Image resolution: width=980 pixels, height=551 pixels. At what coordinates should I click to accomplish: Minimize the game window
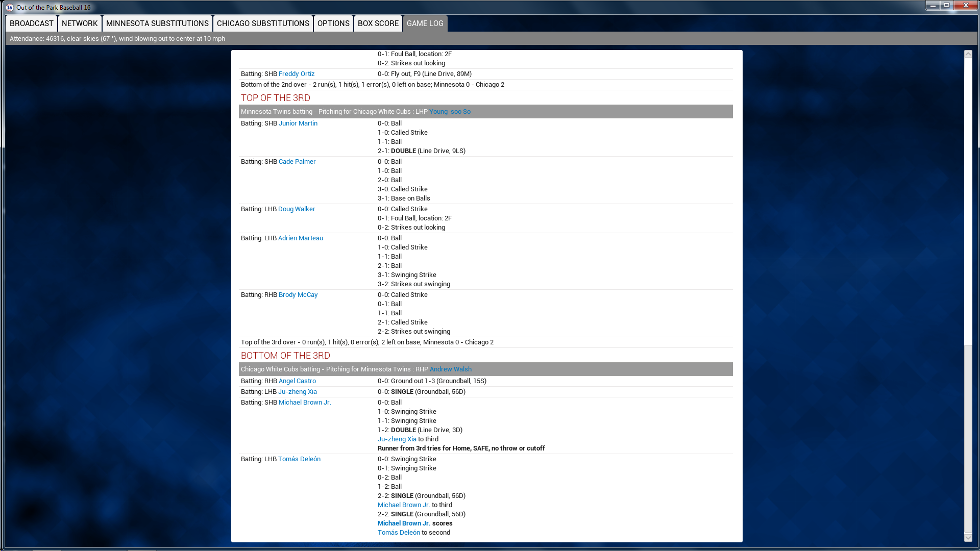(x=933, y=6)
